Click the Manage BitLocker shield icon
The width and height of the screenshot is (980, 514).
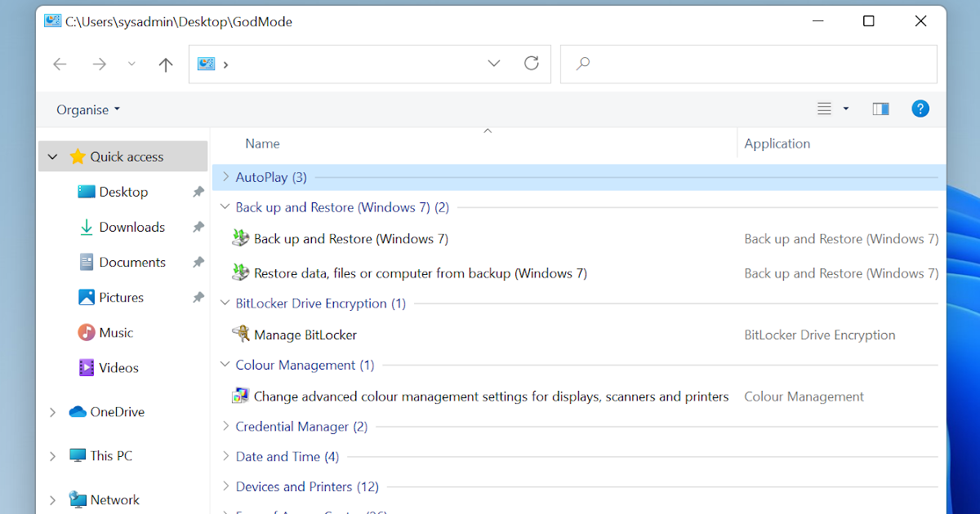(x=242, y=335)
